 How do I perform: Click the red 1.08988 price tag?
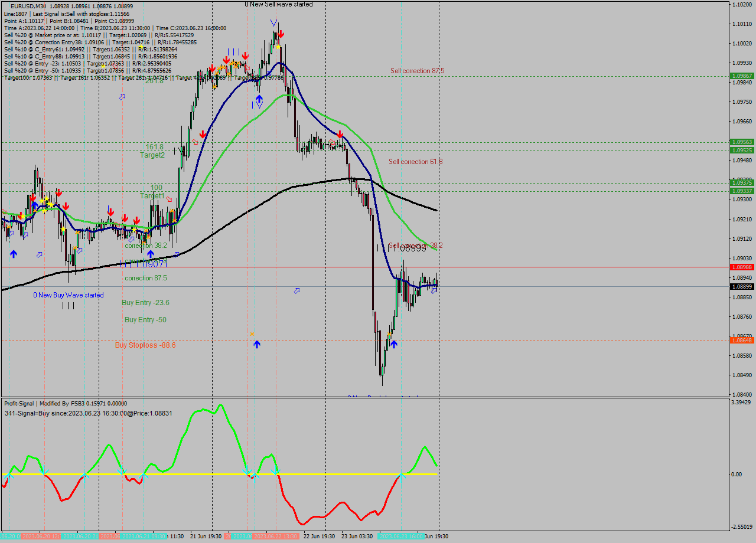742,267
